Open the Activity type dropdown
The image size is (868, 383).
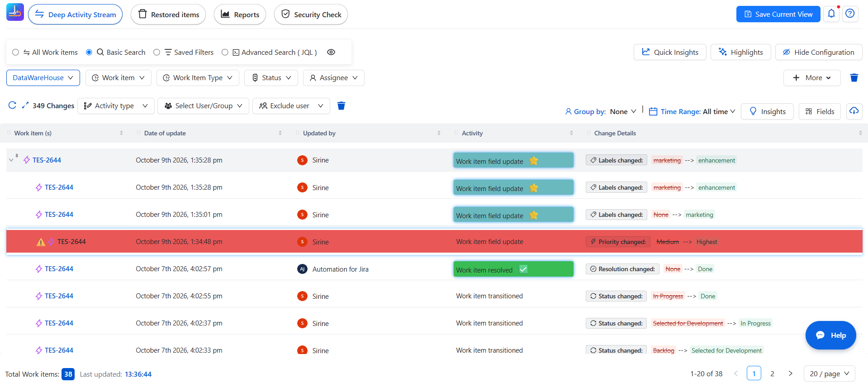[116, 106]
